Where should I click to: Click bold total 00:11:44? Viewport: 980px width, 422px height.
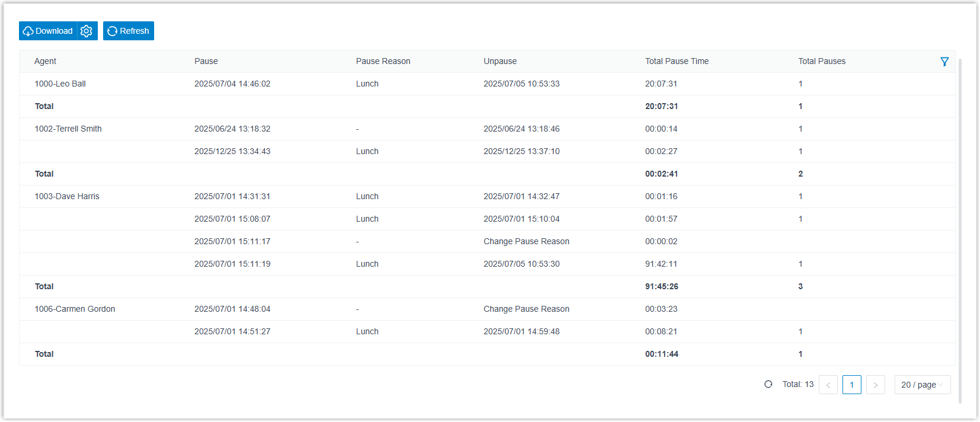(662, 354)
